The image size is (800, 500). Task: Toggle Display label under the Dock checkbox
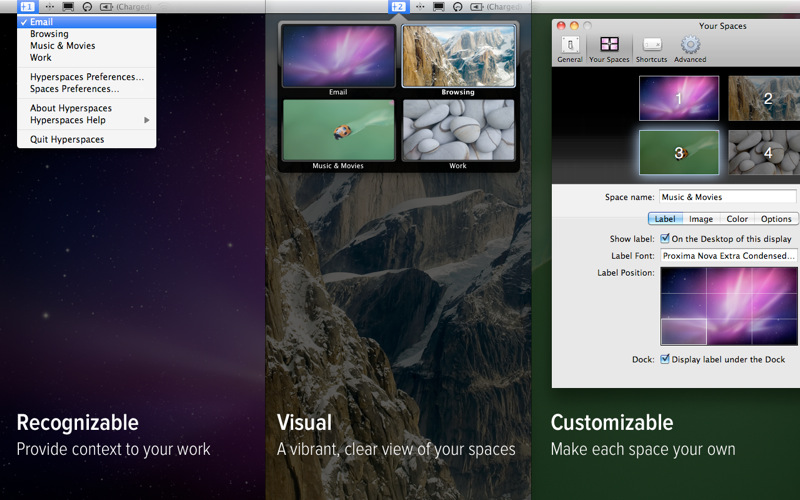coord(665,359)
